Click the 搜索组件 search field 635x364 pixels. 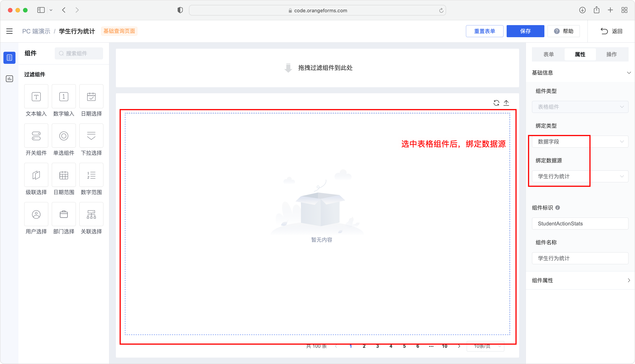click(79, 53)
